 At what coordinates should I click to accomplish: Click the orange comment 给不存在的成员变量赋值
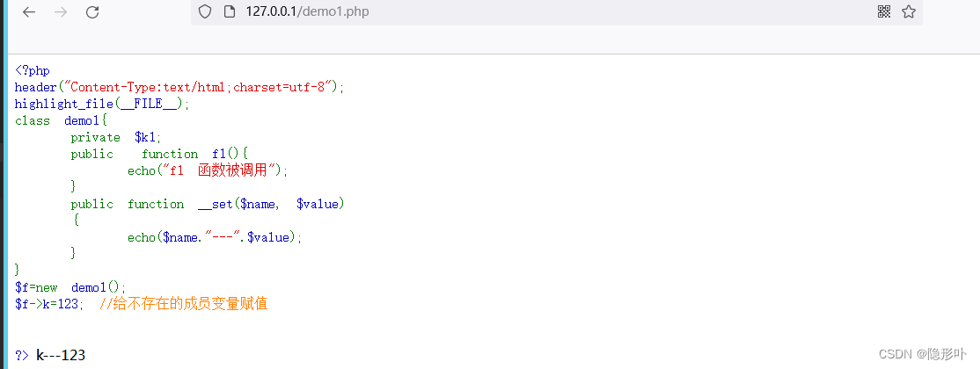[183, 304]
